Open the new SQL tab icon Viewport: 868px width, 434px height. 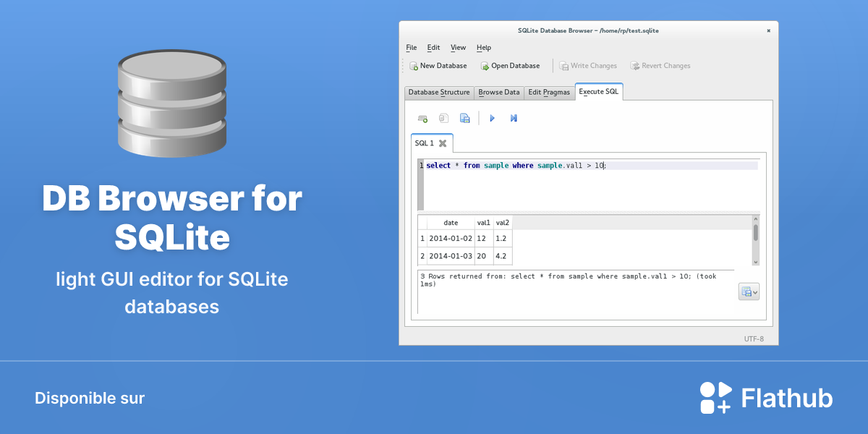[423, 118]
